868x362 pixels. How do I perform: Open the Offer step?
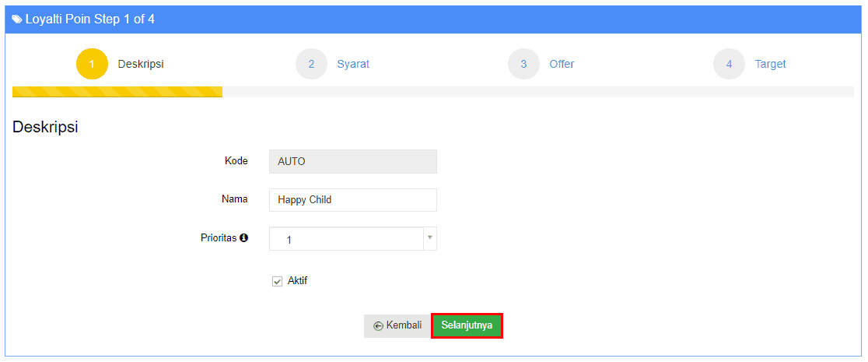tap(562, 64)
